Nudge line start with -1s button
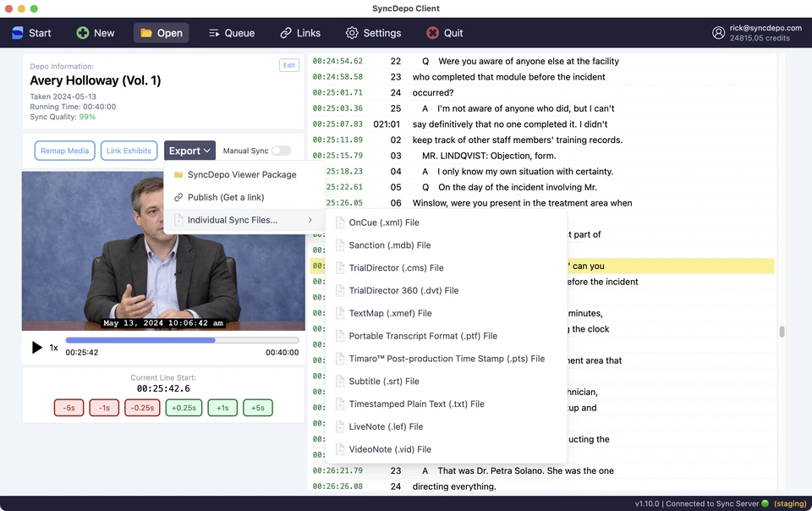The image size is (812, 511). click(104, 408)
